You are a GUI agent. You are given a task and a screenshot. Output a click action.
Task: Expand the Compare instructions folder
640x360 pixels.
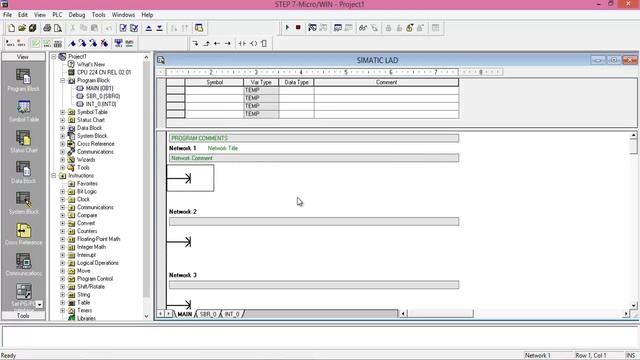62,215
